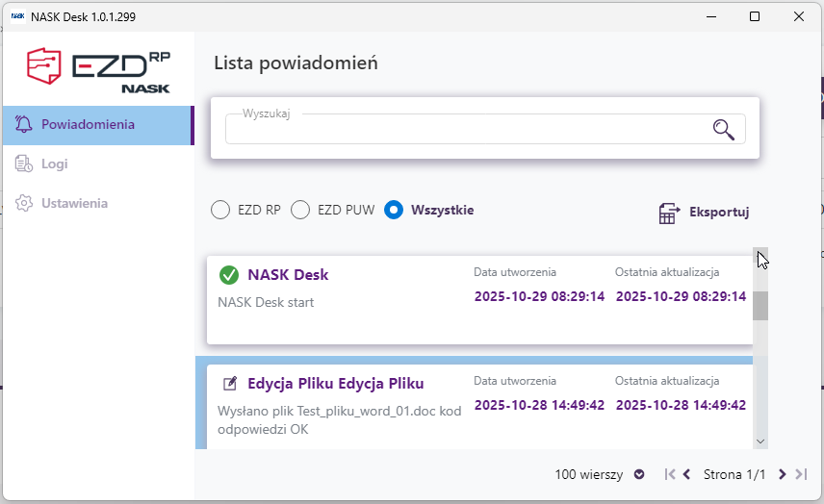The height and width of the screenshot is (504, 824).
Task: Select the EZD RP radio filter
Action: pos(220,210)
